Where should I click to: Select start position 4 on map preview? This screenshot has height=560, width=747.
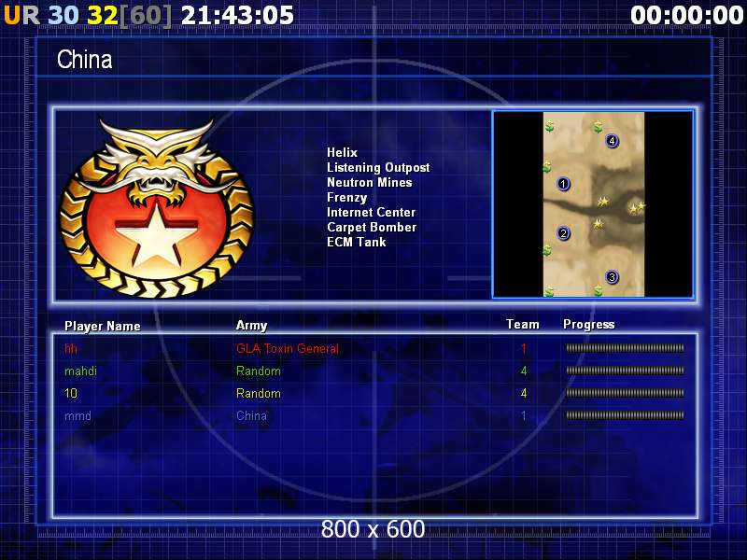click(613, 141)
